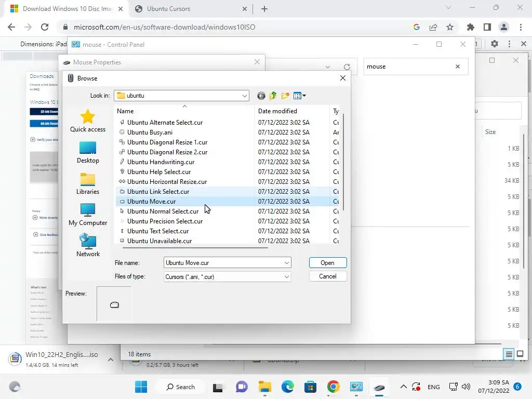Expand Win10 ISO download options chevron
Viewport: 532px width, 399px height.
coord(110,360)
